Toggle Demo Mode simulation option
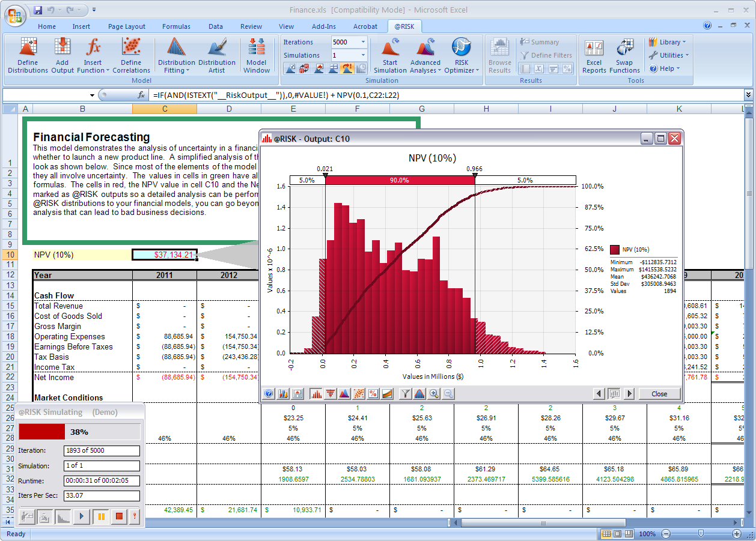 point(347,68)
